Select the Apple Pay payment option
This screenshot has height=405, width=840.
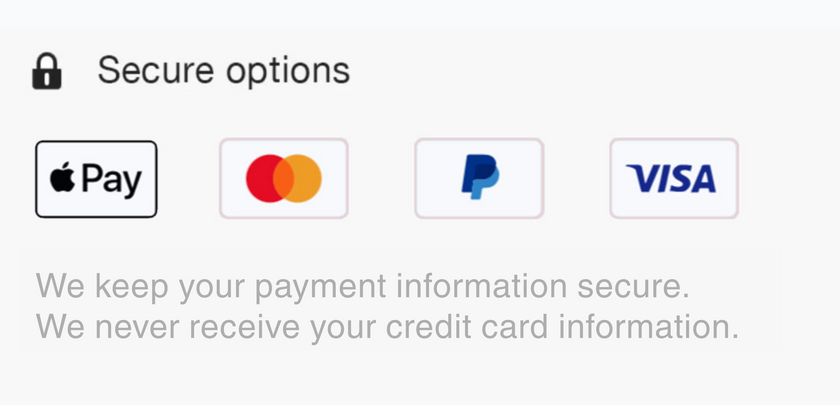(x=96, y=179)
